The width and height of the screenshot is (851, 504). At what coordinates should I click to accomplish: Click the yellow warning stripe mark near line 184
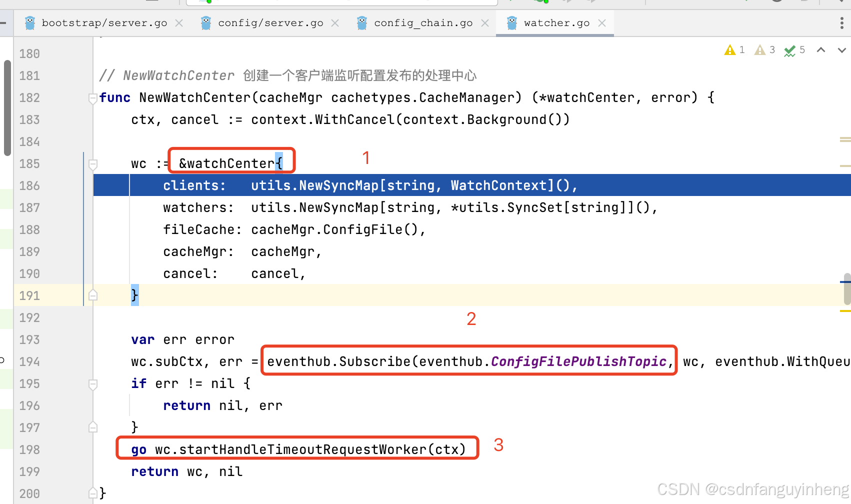pos(845,139)
